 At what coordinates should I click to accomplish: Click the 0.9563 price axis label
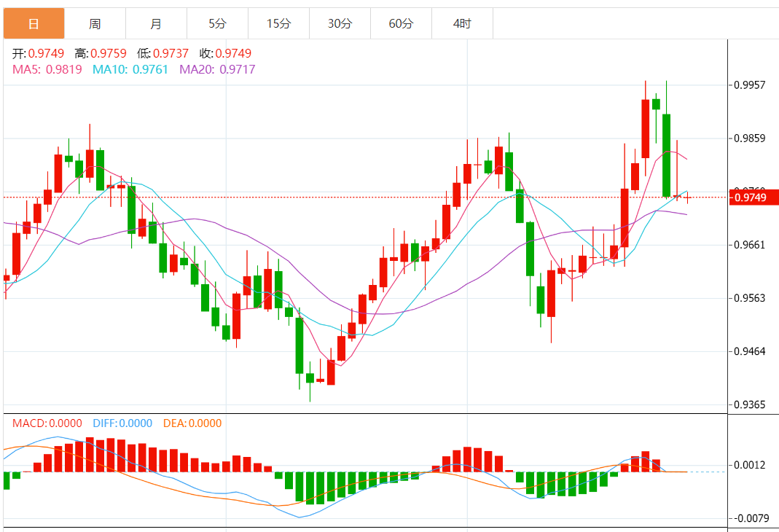point(750,298)
